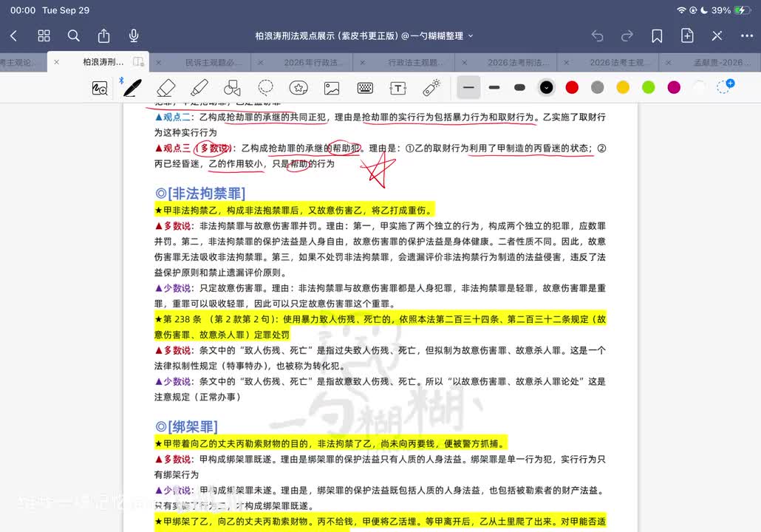
Task: Switch to the 2026法考刑法 tab
Action: (519, 62)
